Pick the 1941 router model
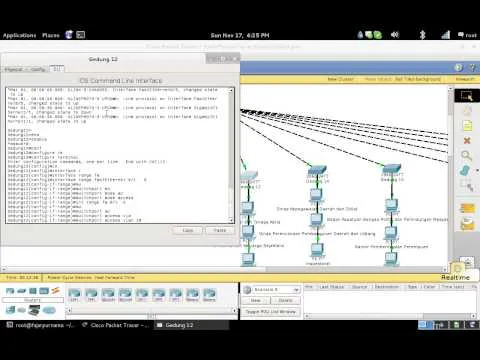480x360 pixels. [91, 295]
